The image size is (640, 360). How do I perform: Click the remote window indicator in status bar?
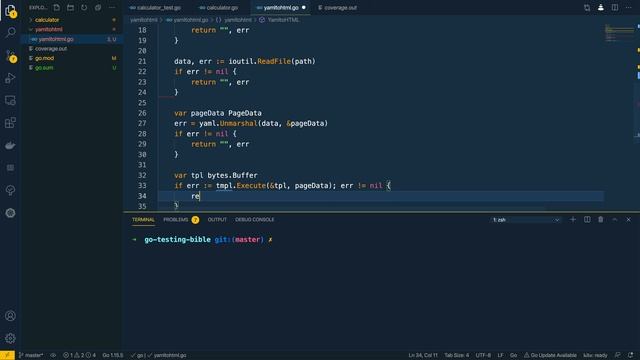[7, 355]
